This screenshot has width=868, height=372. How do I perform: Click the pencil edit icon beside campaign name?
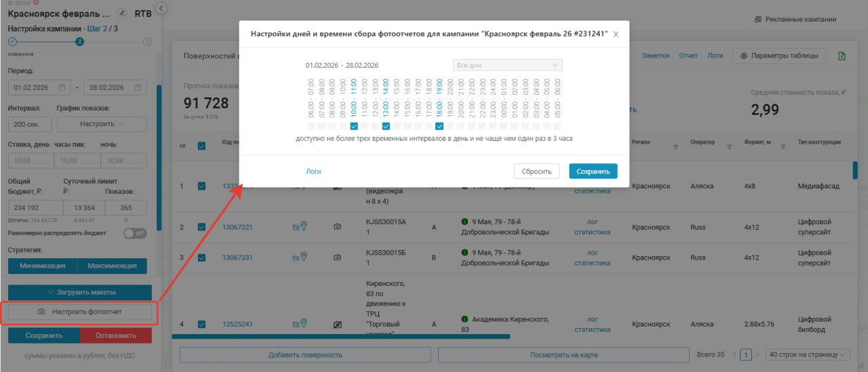point(122,13)
